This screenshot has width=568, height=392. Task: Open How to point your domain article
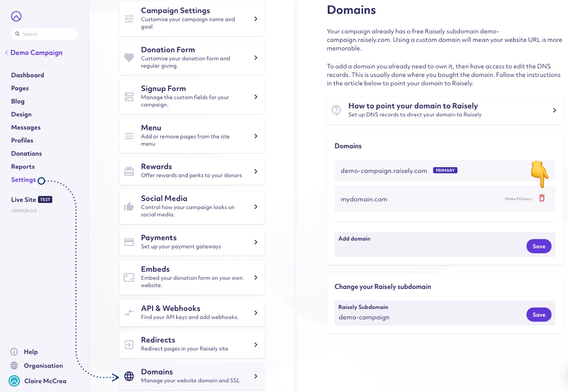point(445,110)
